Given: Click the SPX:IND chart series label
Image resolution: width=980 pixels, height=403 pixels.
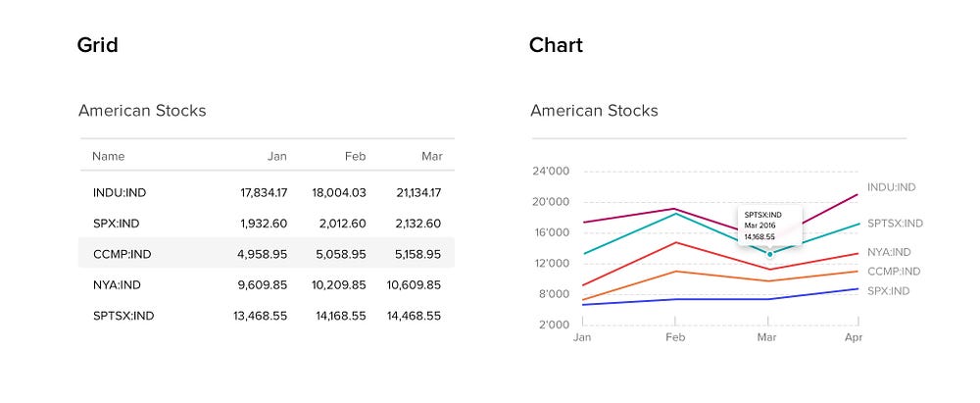Looking at the screenshot, I should click(x=888, y=291).
